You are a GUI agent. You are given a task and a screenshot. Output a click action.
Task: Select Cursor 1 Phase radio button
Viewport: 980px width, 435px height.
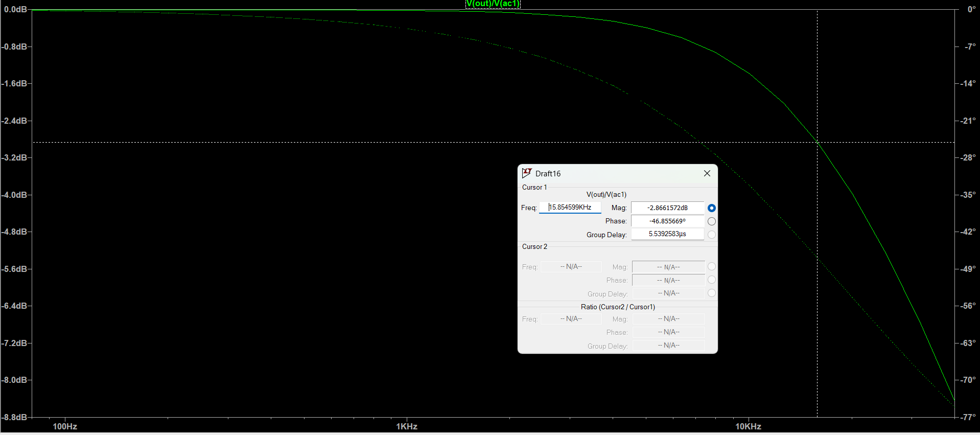(711, 221)
